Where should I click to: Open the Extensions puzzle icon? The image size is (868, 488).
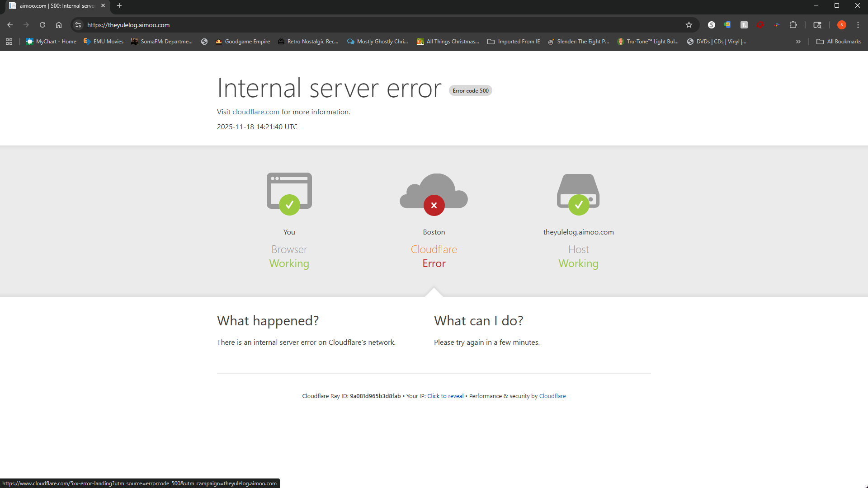click(x=793, y=25)
